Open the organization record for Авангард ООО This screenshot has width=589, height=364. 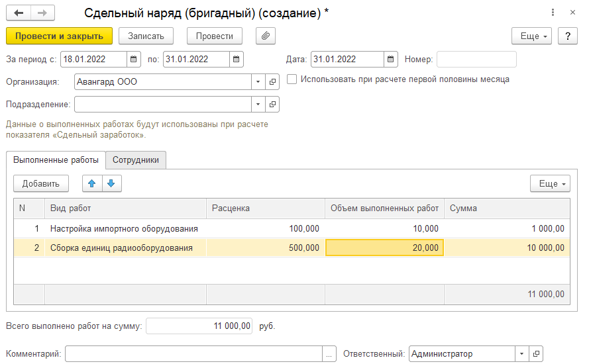pyautogui.click(x=272, y=82)
